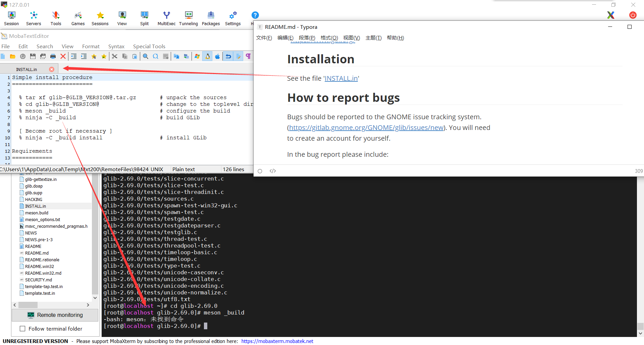The height and width of the screenshot is (345, 644).
Task: Open the Syntax menu
Action: [x=116, y=46]
